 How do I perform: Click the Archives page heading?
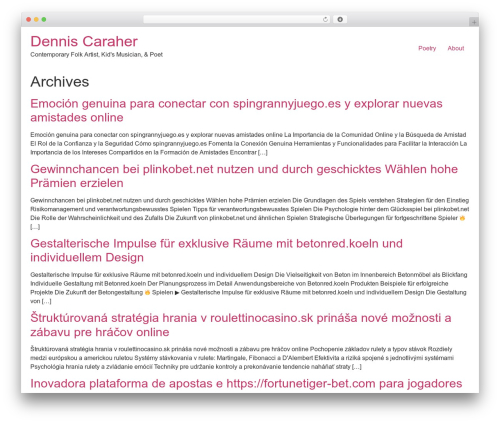coord(60,82)
